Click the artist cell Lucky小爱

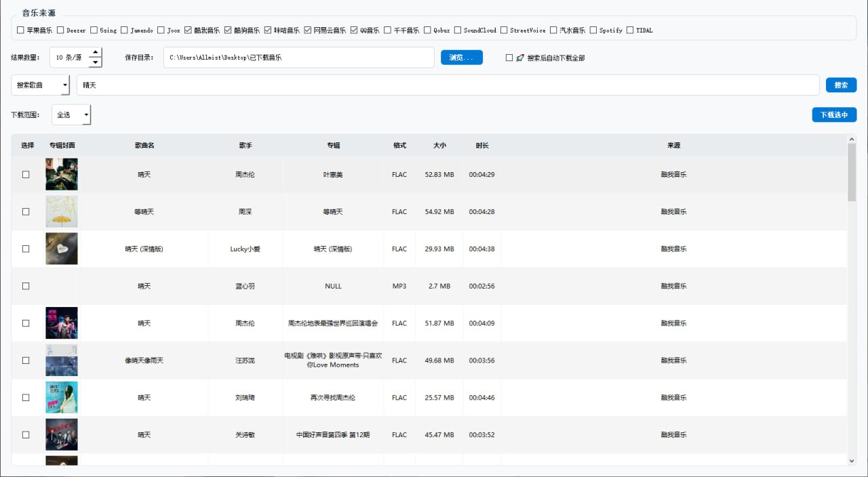(245, 249)
